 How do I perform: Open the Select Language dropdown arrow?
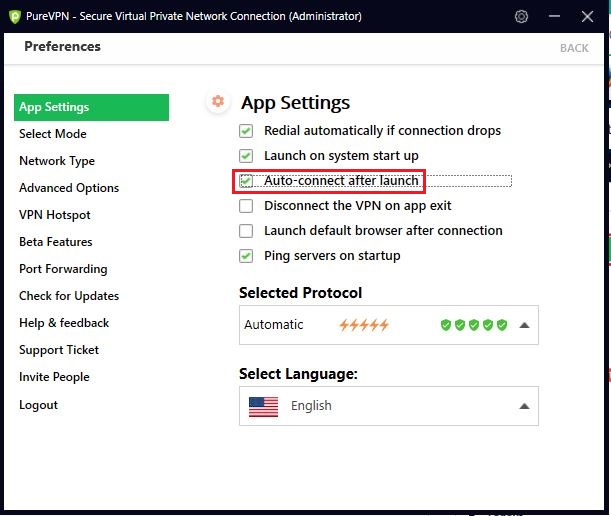(524, 406)
